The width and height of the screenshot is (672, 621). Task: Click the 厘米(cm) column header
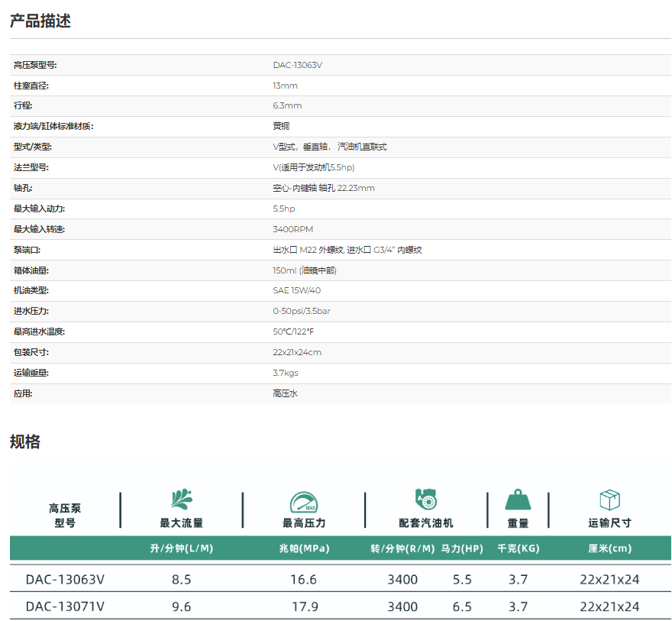pyautogui.click(x=609, y=549)
